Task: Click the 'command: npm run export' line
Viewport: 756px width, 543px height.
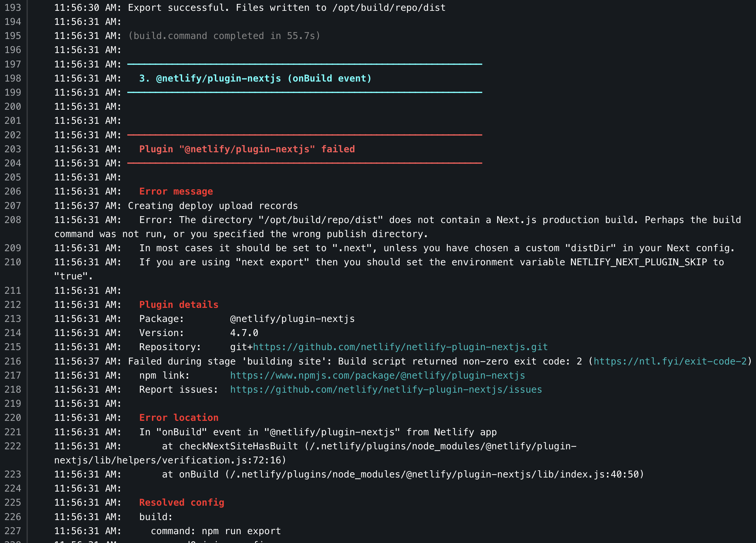Action: [216, 531]
